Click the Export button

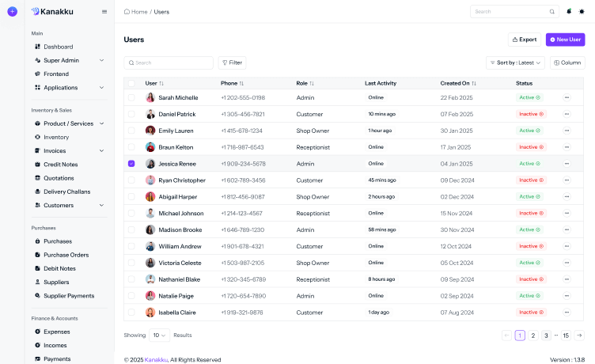tap(525, 40)
